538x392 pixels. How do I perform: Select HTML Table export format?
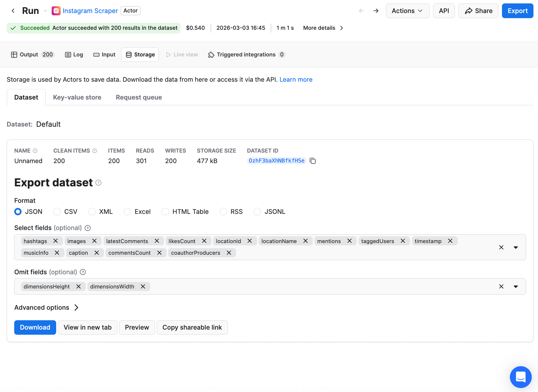pos(165,212)
